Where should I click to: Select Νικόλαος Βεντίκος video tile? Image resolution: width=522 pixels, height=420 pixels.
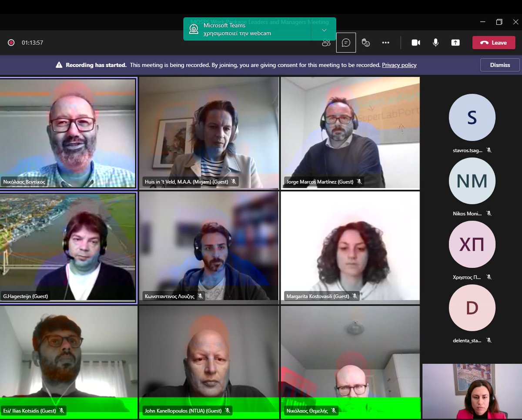tap(68, 133)
